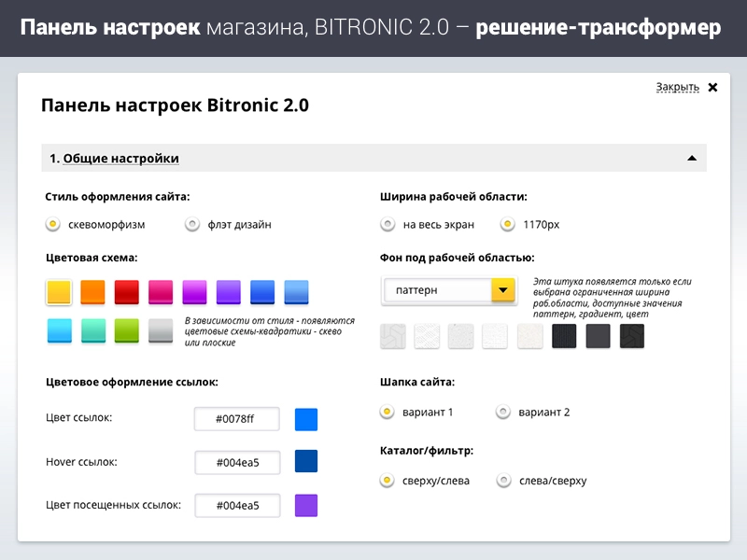The height and width of the screenshot is (560, 747).
Task: Select слева/сверху for catalog filter
Action: [x=504, y=481]
